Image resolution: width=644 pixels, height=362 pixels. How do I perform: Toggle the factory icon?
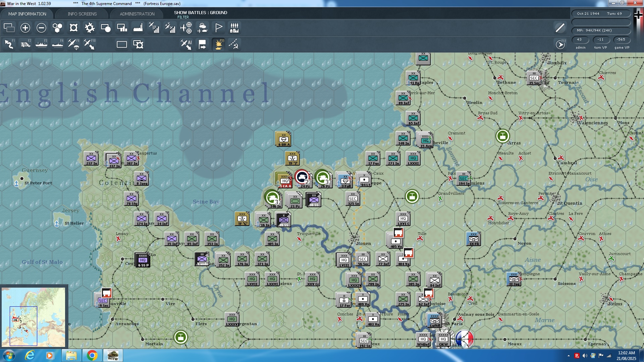(138, 28)
